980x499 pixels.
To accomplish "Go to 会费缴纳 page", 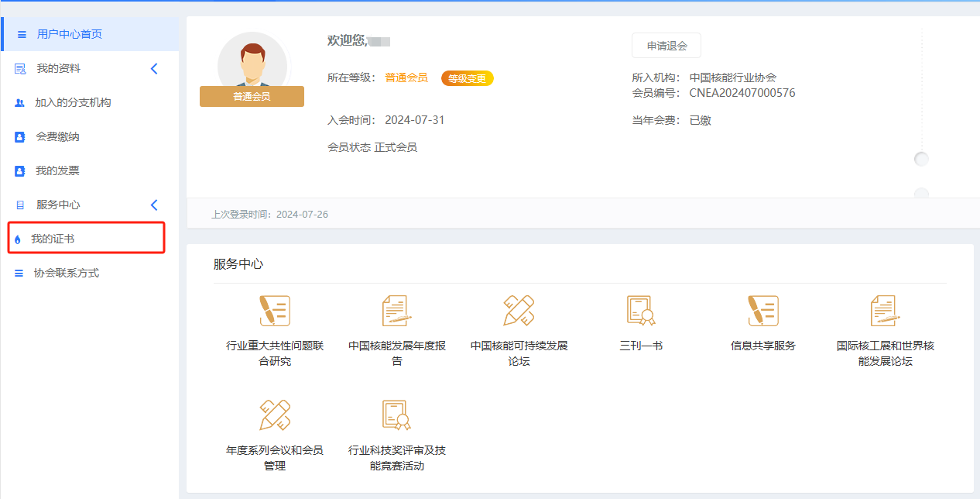I will pyautogui.click(x=57, y=137).
